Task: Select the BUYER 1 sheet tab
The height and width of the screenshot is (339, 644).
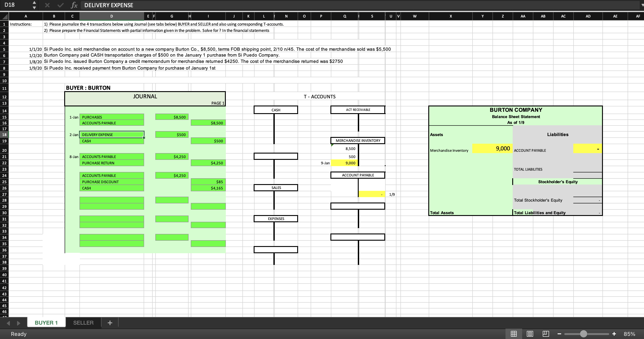Action: tap(46, 323)
